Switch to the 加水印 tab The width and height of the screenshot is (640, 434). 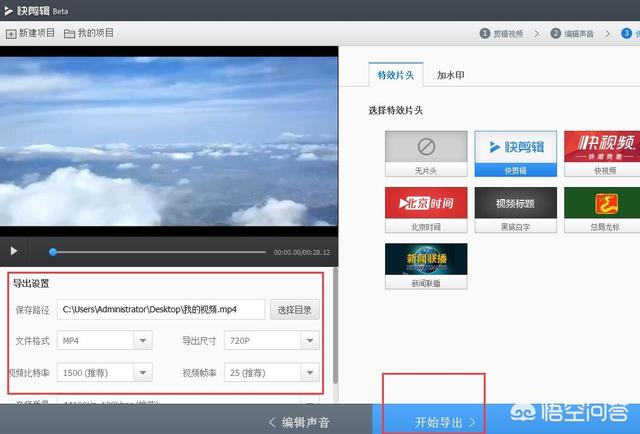[x=451, y=75]
